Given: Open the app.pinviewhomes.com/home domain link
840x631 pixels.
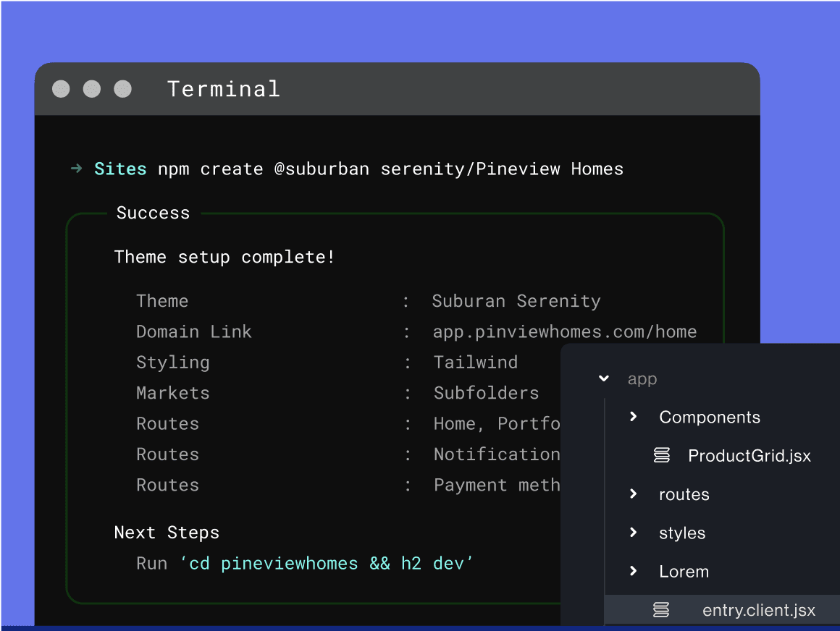Looking at the screenshot, I should click(565, 331).
